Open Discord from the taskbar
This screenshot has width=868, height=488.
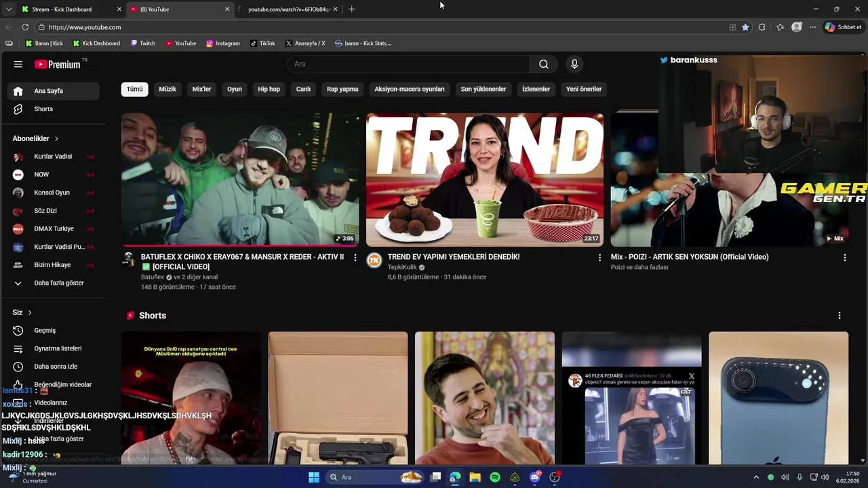(535, 477)
